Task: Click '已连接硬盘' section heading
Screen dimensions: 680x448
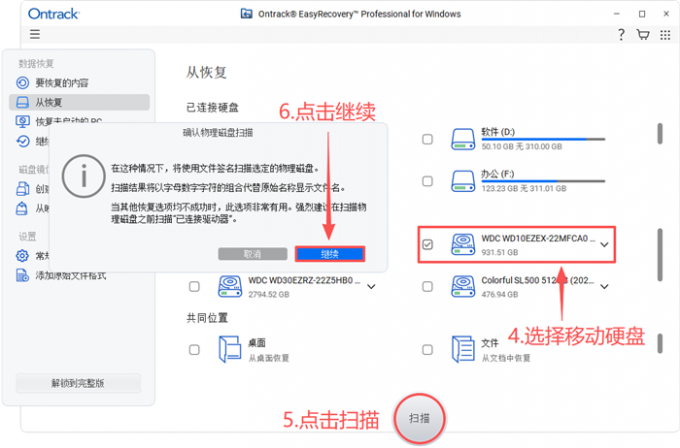Action: [x=212, y=108]
